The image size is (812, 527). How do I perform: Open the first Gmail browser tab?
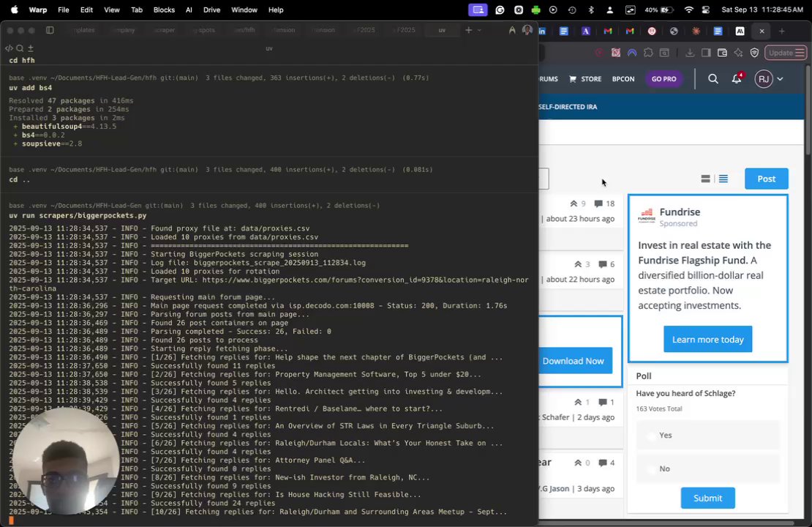pyautogui.click(x=608, y=31)
